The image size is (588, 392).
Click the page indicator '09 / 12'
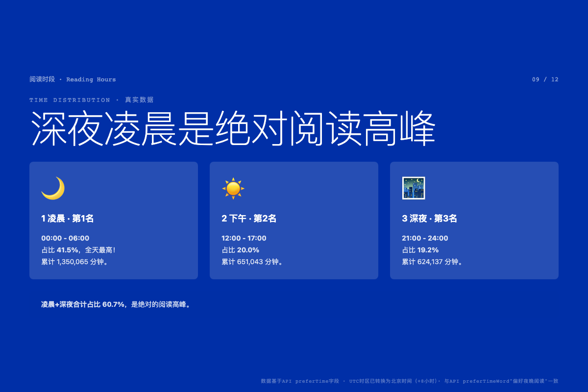(x=545, y=79)
